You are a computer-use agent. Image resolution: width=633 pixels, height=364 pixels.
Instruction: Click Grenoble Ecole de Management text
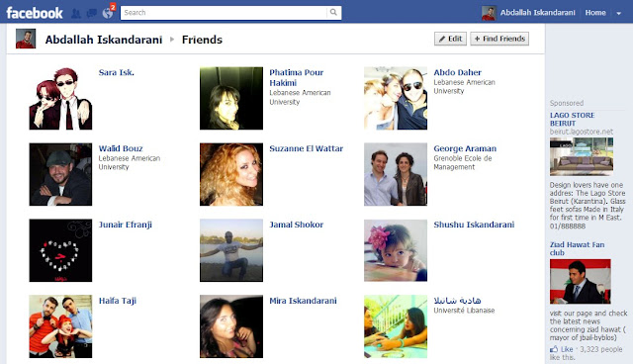click(463, 162)
